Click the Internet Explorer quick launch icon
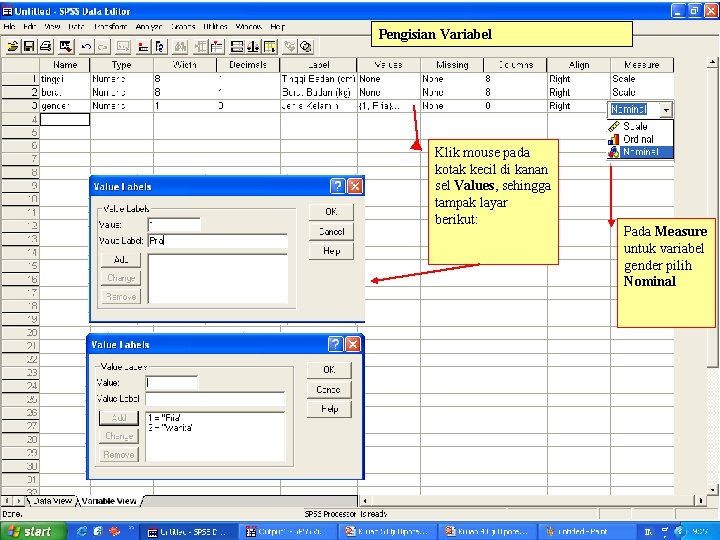This screenshot has width=720, height=540. (x=82, y=531)
